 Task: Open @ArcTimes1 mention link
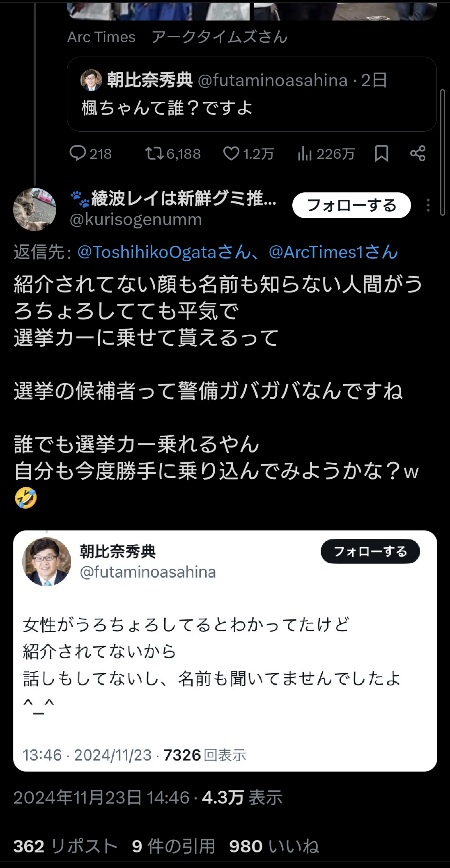tap(333, 252)
